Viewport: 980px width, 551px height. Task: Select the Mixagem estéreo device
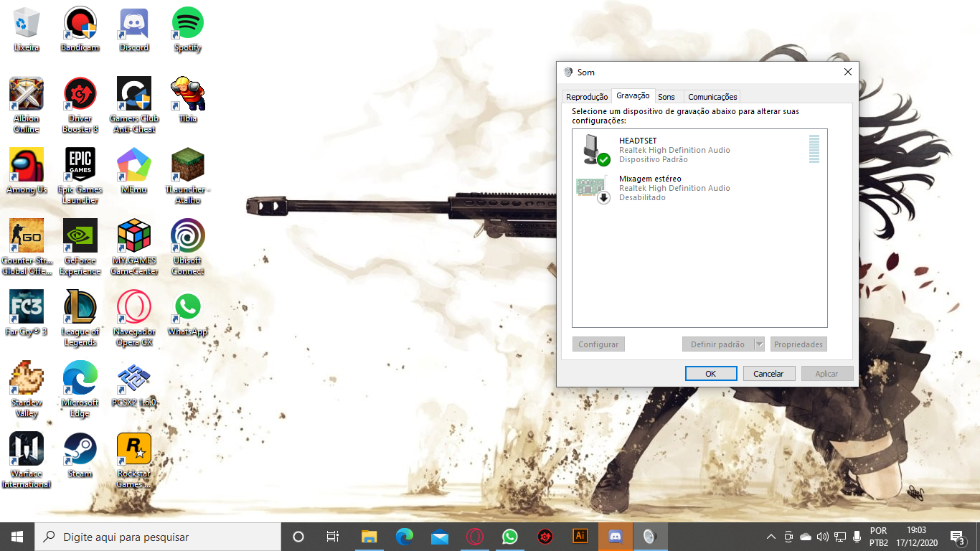pos(699,188)
